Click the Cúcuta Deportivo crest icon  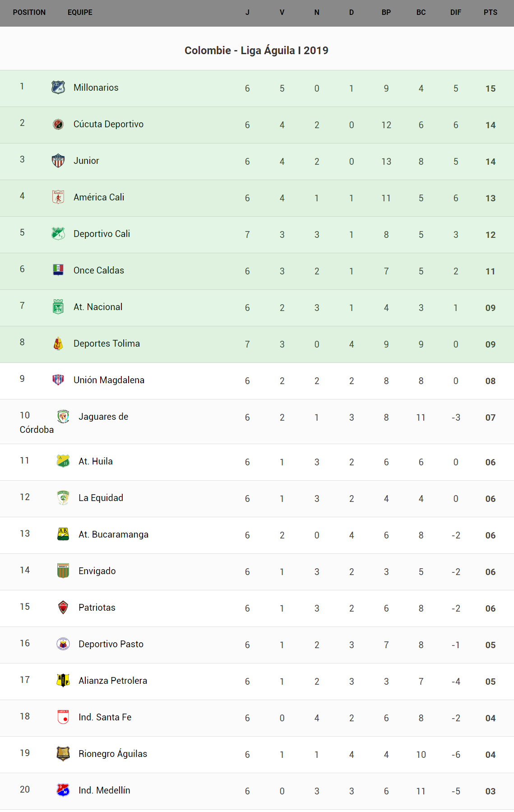tap(58, 124)
